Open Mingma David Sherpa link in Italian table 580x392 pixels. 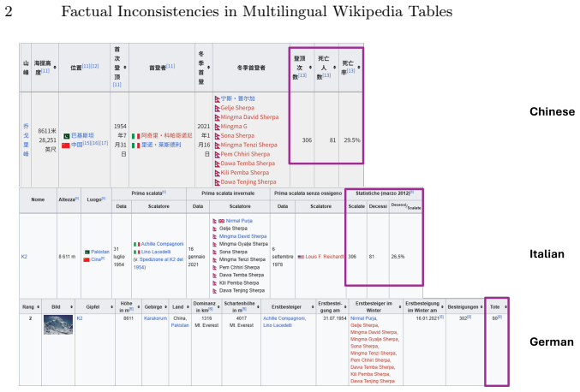point(242,236)
